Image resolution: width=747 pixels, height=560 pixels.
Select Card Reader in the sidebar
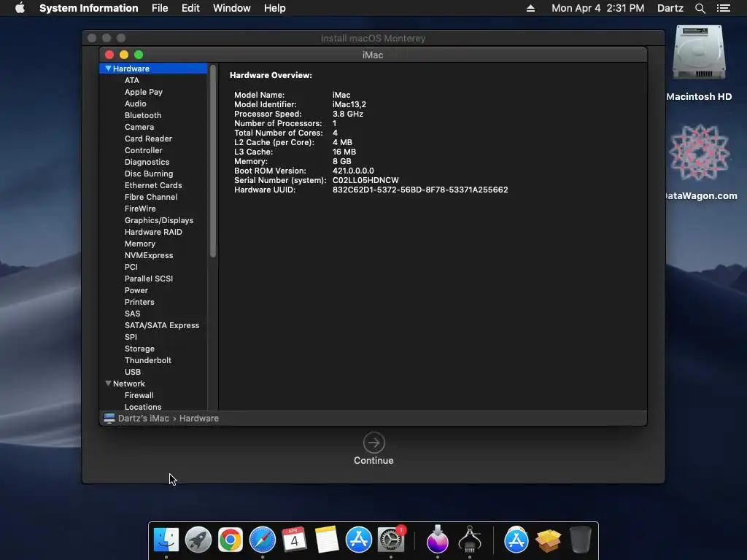[148, 139]
